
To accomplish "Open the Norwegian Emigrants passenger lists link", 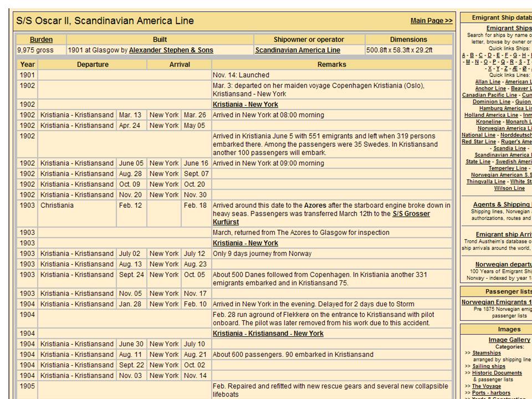I will pyautogui.click(x=497, y=302).
